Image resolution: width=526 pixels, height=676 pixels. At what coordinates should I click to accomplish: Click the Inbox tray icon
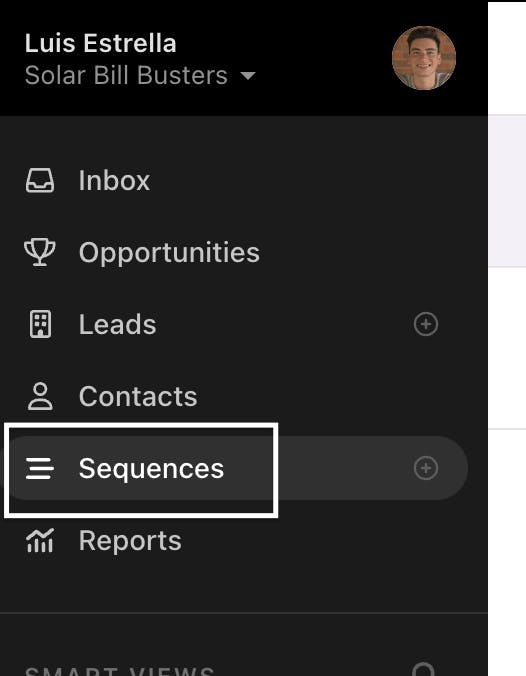click(40, 180)
